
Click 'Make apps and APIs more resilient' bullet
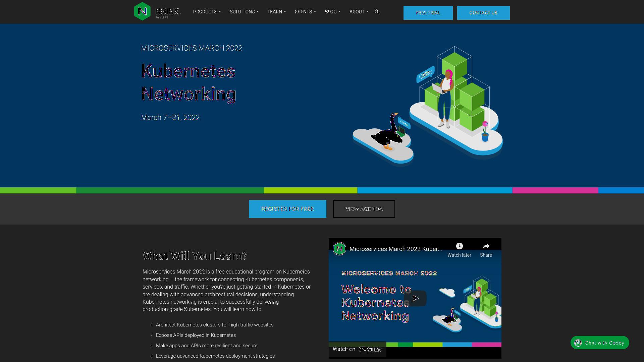click(x=207, y=346)
